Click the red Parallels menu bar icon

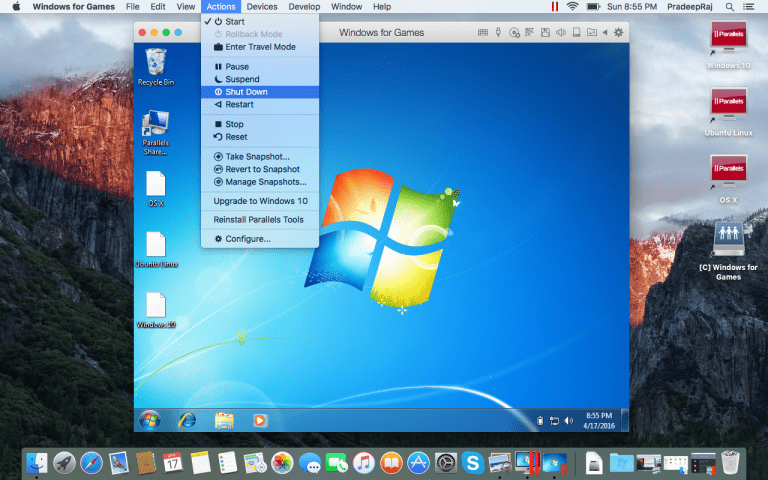[x=554, y=6]
